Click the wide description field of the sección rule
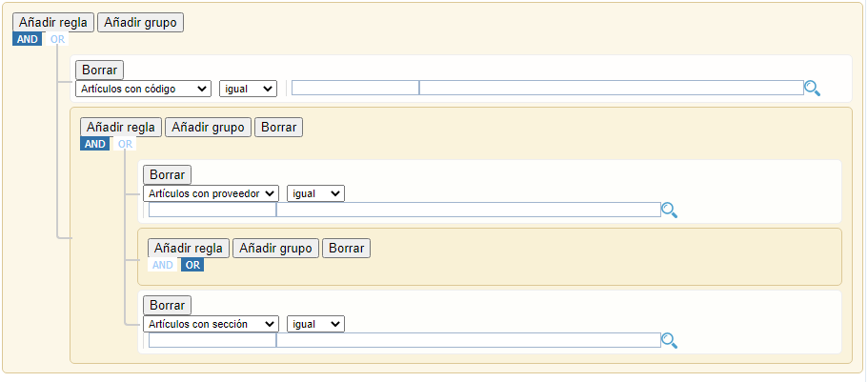This screenshot has width=868, height=382. (468, 340)
